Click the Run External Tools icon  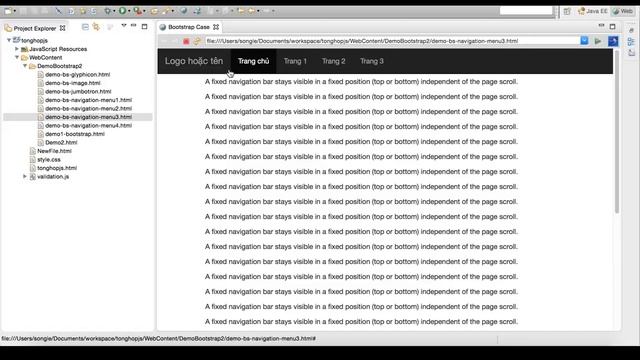[138, 11]
